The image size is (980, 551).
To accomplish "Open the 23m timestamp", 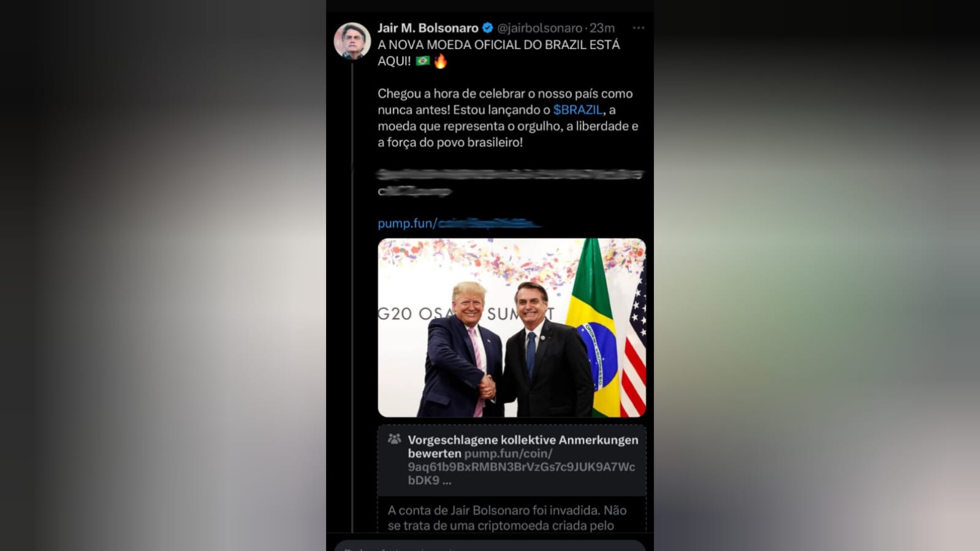I will [602, 28].
